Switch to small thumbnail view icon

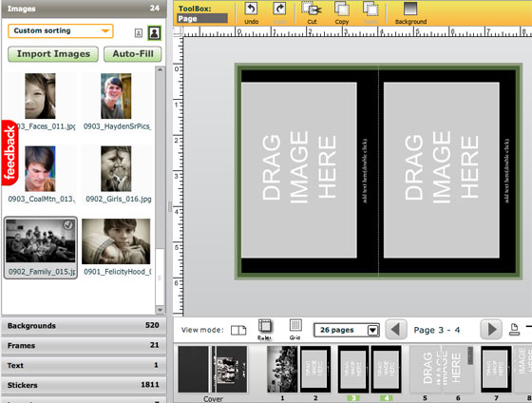(x=139, y=33)
